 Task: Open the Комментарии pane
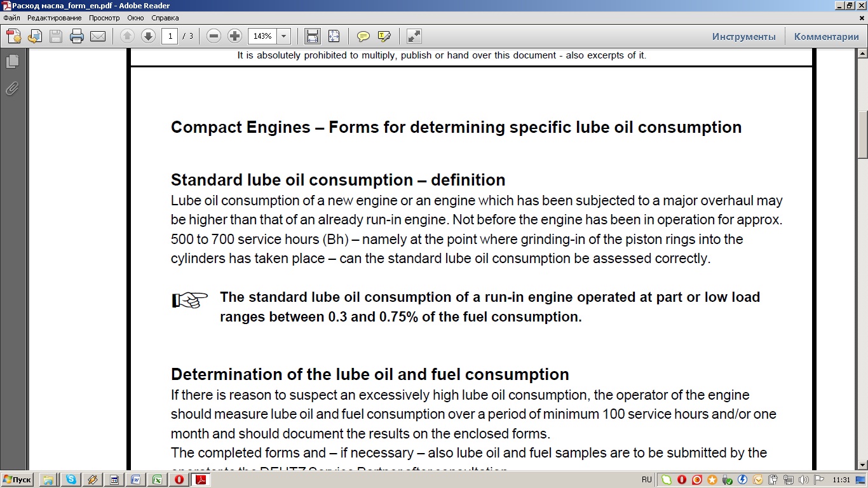click(x=826, y=36)
